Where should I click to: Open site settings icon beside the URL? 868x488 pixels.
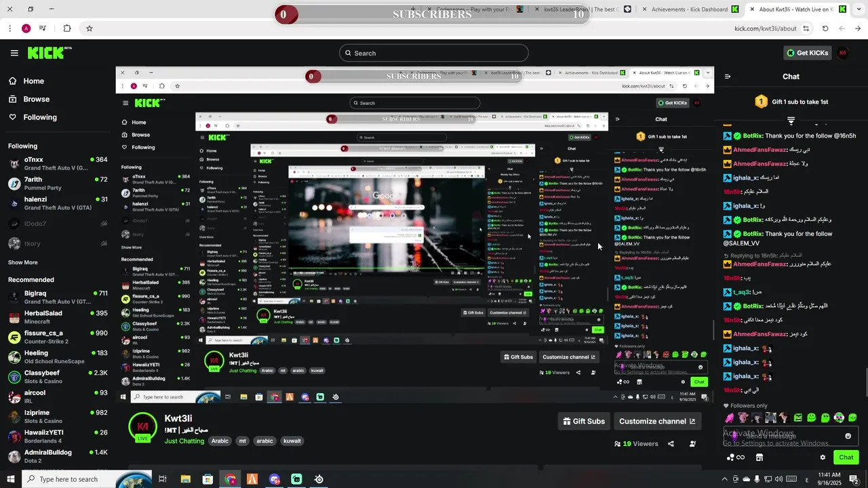point(806,28)
